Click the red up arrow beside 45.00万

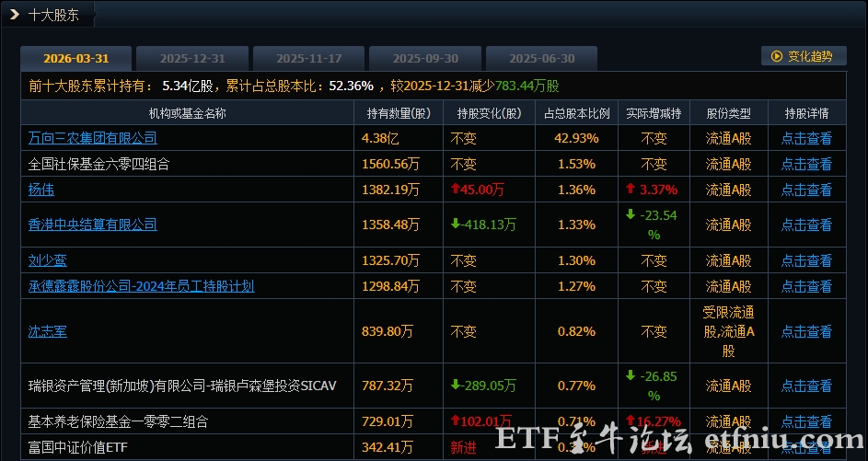(x=456, y=189)
